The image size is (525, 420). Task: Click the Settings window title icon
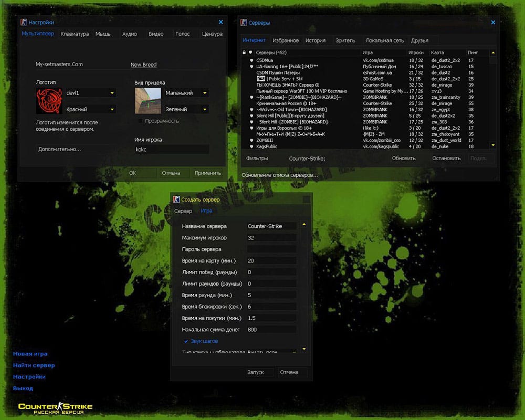tap(24, 22)
